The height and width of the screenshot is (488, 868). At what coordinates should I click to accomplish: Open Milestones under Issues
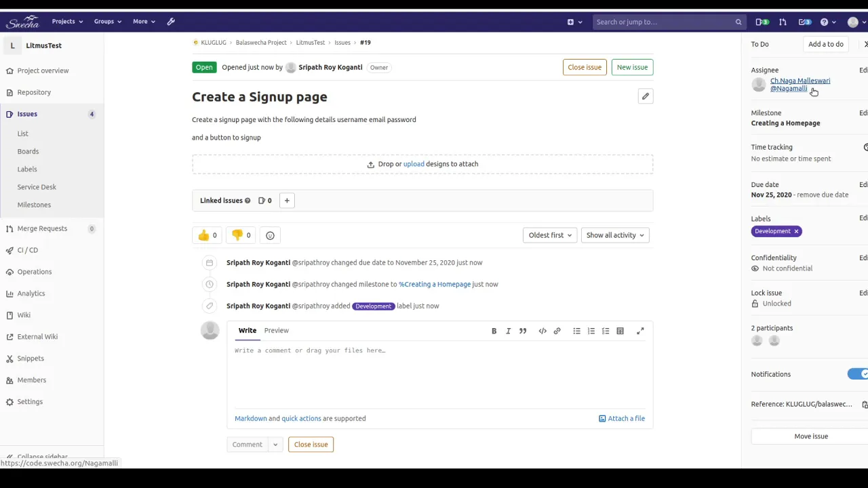point(34,205)
